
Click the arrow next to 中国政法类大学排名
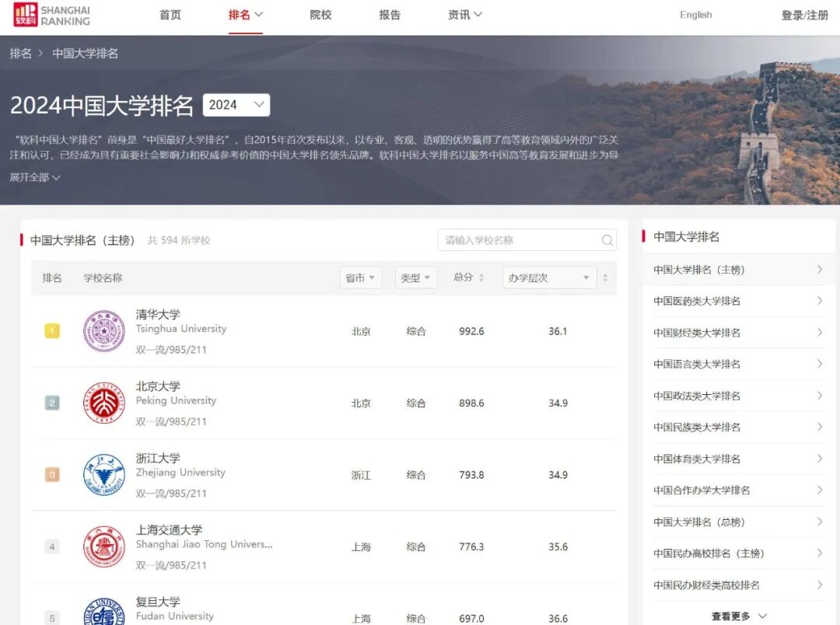(x=820, y=396)
